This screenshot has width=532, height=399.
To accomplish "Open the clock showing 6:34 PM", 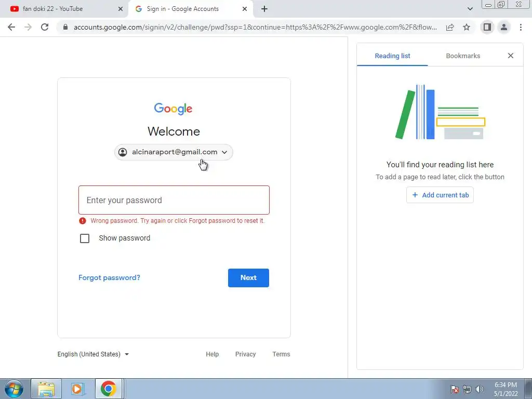I will point(506,389).
